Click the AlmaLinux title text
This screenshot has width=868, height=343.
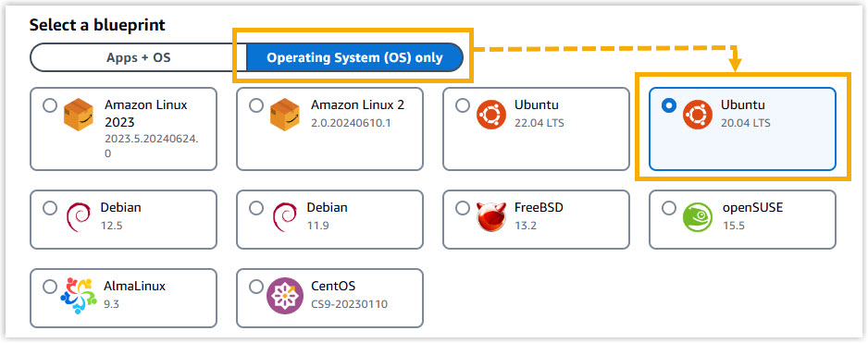(134, 287)
